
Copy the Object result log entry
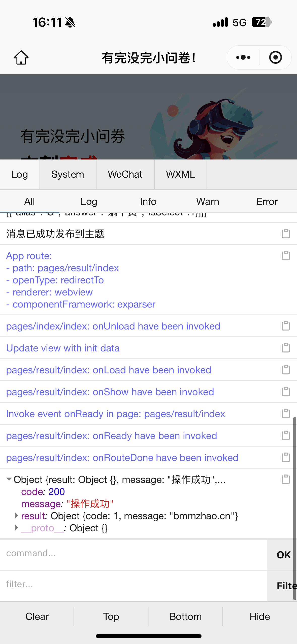pos(286,479)
